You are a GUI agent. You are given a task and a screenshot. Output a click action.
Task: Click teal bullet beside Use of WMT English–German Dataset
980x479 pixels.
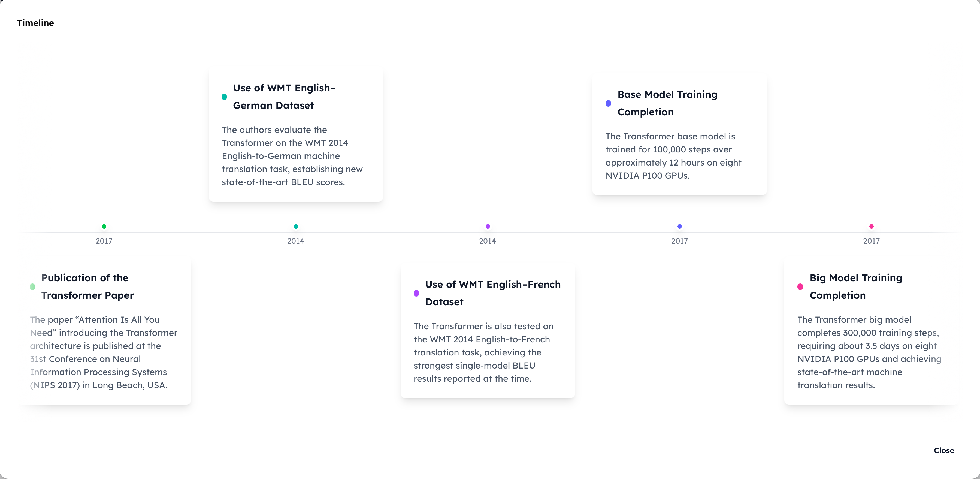[x=225, y=97]
